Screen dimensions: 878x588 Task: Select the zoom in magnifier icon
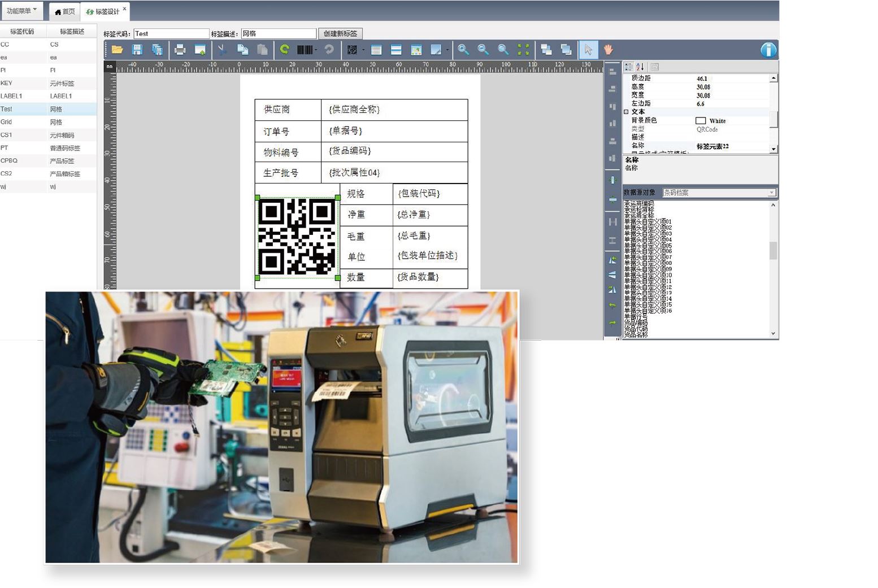tap(463, 50)
